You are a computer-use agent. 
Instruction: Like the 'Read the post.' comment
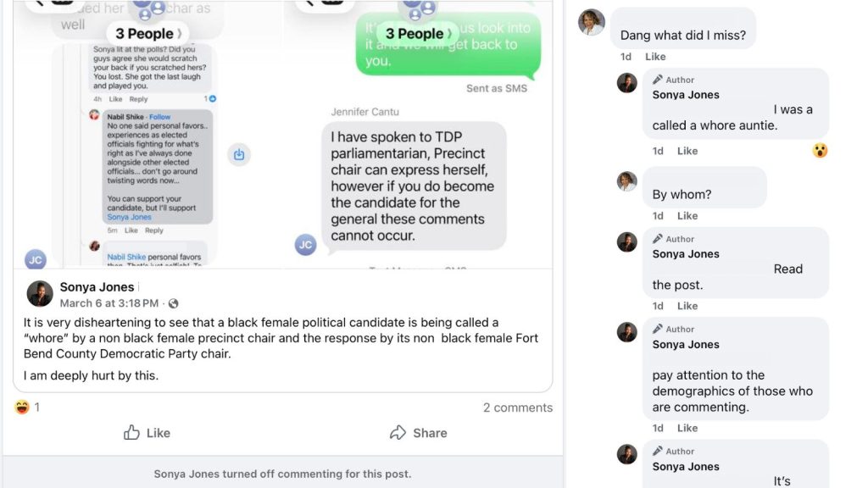[687, 306]
